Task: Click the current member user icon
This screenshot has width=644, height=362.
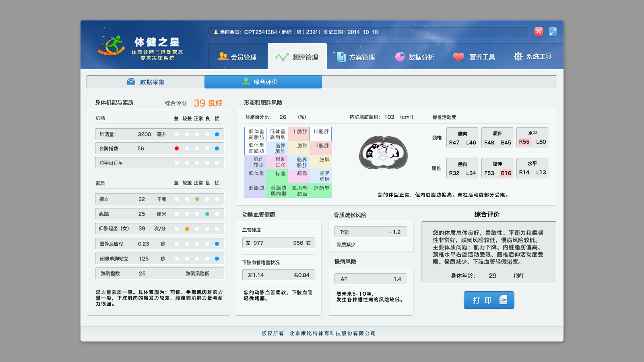Action: tap(216, 32)
